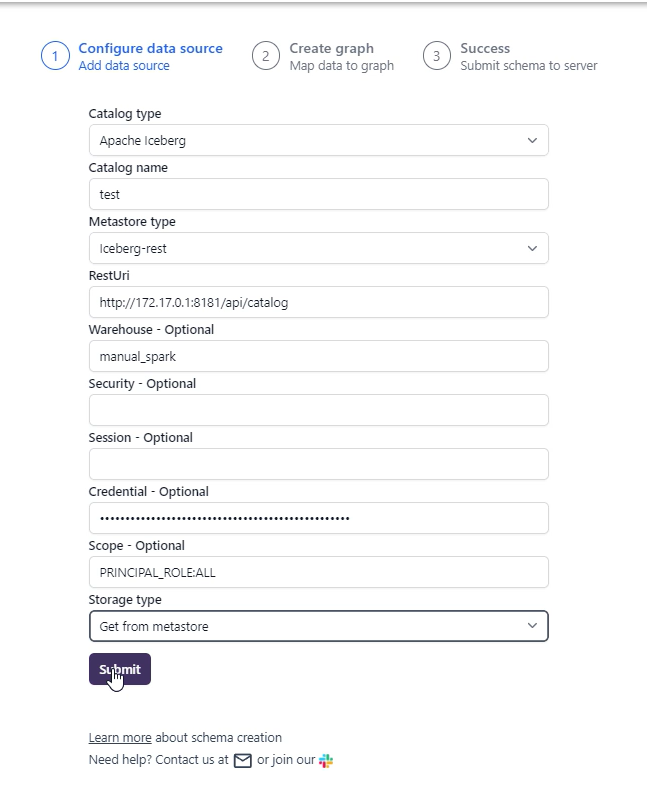Click the email envelope contact icon

(x=242, y=761)
